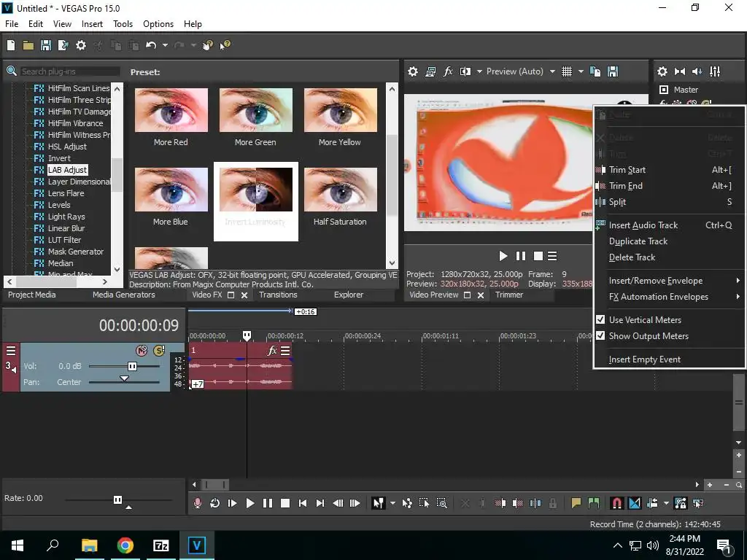Open project Properties gear in main toolbar
This screenshot has height=560, width=747.
click(81, 45)
